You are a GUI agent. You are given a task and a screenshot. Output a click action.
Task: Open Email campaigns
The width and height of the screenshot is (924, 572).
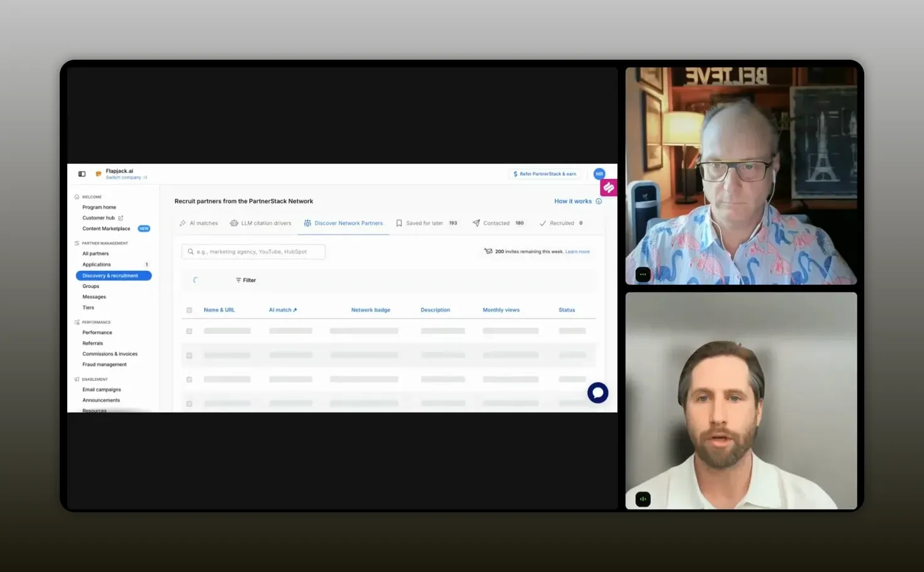[102, 390]
